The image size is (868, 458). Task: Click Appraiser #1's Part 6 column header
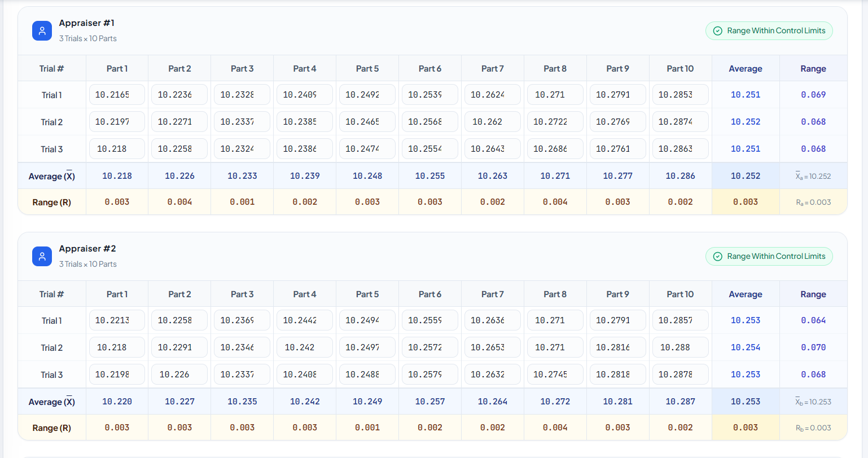point(430,69)
